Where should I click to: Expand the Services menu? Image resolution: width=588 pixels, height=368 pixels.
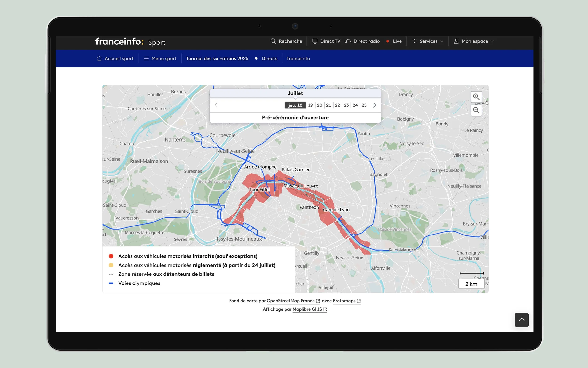428,41
